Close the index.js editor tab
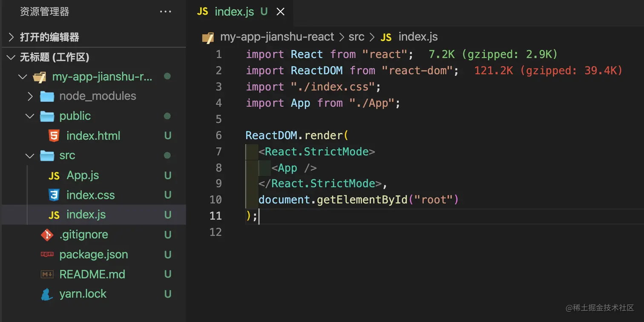Image resolution: width=644 pixels, height=322 pixels. (280, 12)
